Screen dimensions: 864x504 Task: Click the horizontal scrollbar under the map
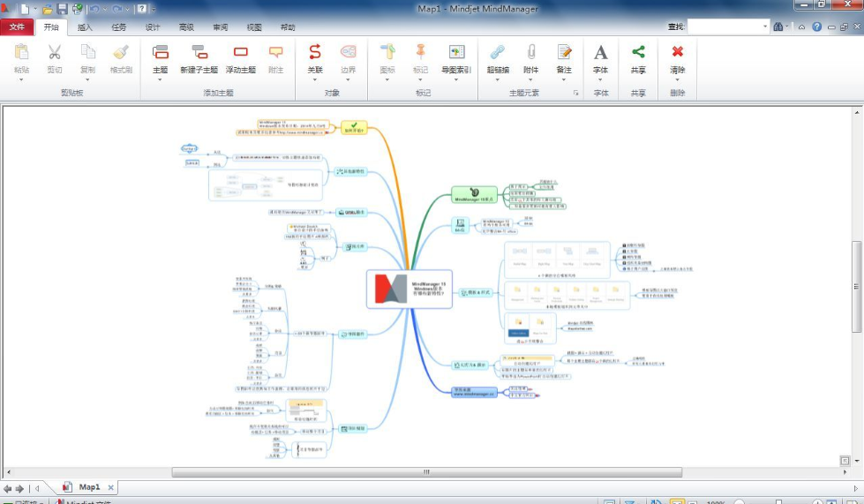pos(425,472)
